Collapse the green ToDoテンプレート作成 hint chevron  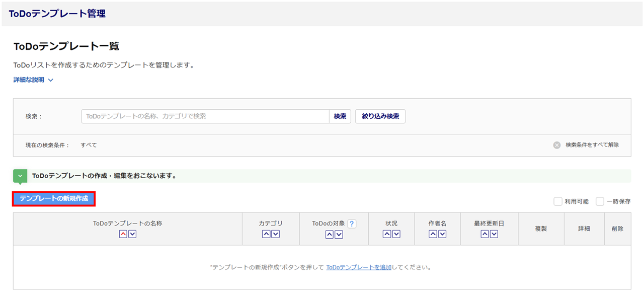click(x=20, y=176)
